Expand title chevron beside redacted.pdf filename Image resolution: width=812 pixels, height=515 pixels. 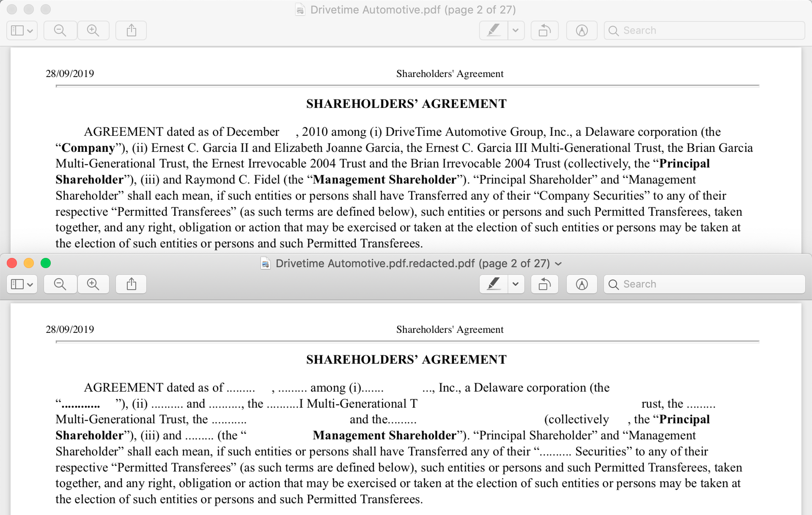coord(558,264)
